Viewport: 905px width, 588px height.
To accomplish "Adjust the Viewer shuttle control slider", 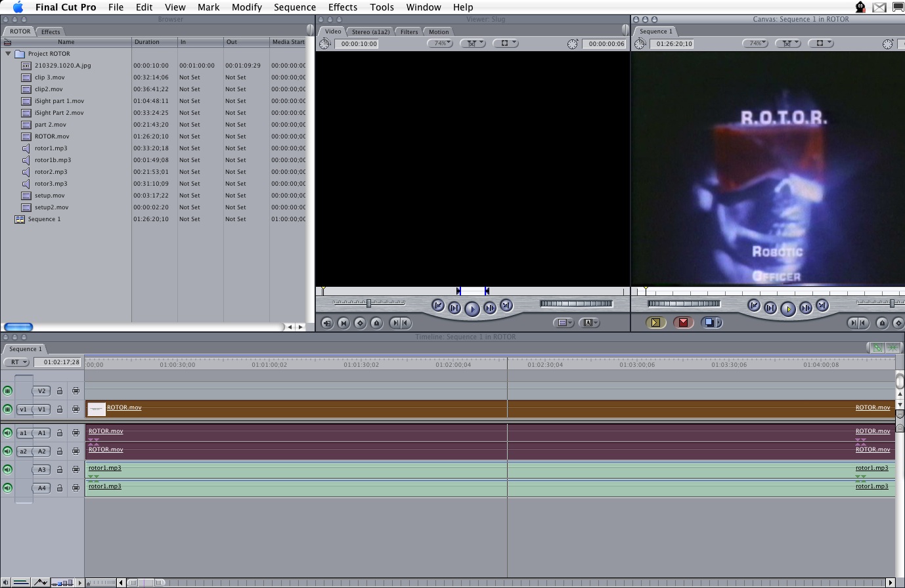I will point(369,303).
